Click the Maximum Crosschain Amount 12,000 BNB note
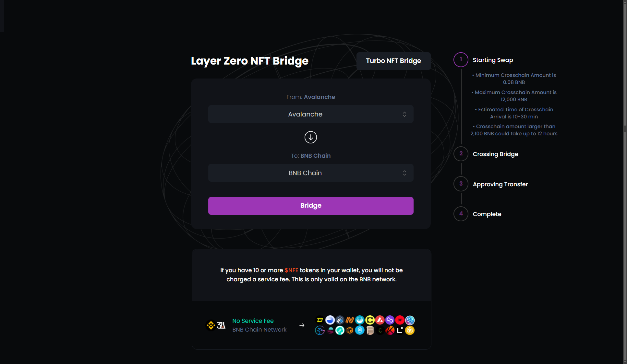 pyautogui.click(x=514, y=96)
